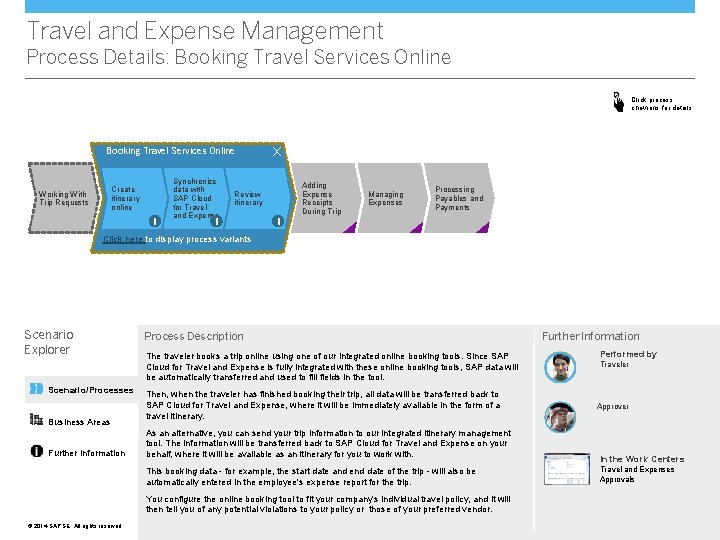Open info icon for Synchronize data step
The height and width of the screenshot is (540, 720).
pos(216,221)
